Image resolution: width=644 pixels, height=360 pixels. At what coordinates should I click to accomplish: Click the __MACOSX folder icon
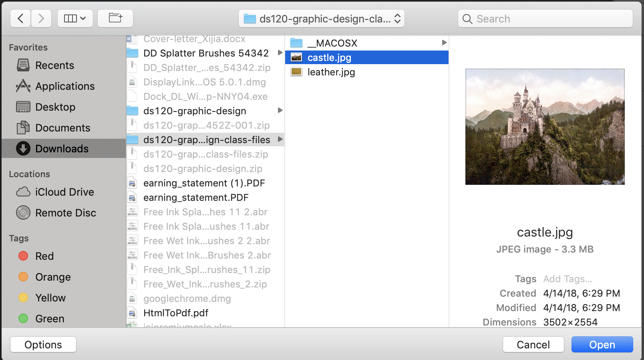point(296,43)
